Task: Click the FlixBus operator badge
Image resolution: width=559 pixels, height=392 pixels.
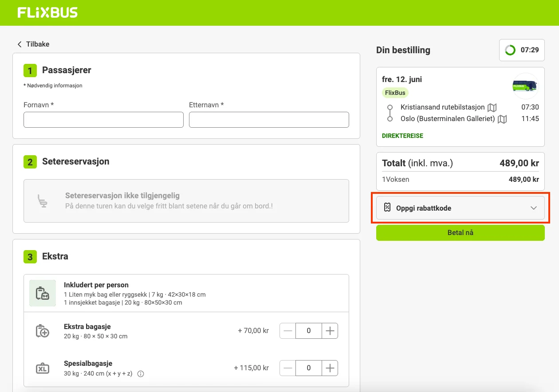Action: (x=395, y=93)
